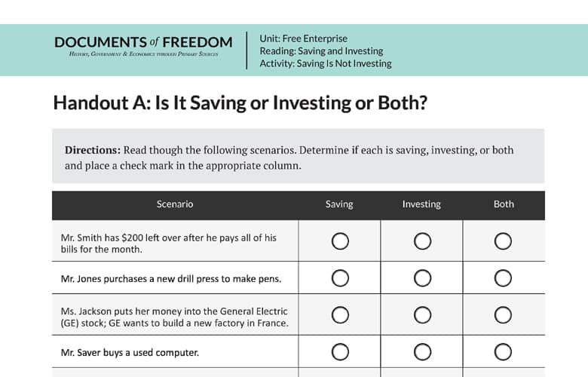Choose Saving for Mr. Saver's used computer
Screen dimensions: 588x377
(x=340, y=351)
